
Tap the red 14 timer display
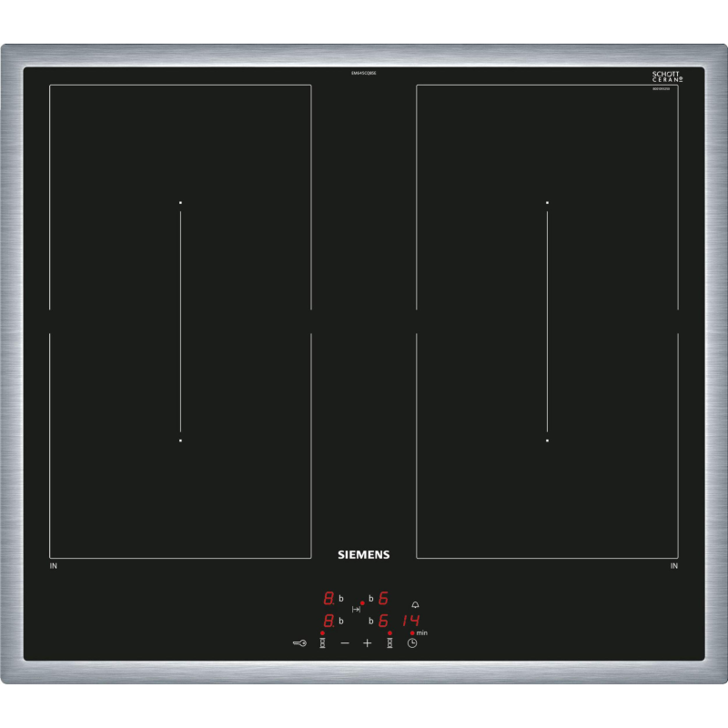(x=409, y=621)
